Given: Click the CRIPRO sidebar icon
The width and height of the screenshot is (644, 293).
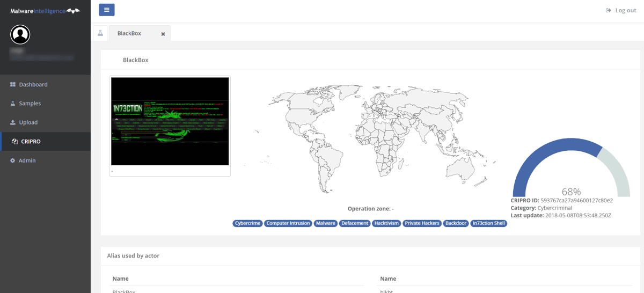Looking at the screenshot, I should click(x=14, y=142).
